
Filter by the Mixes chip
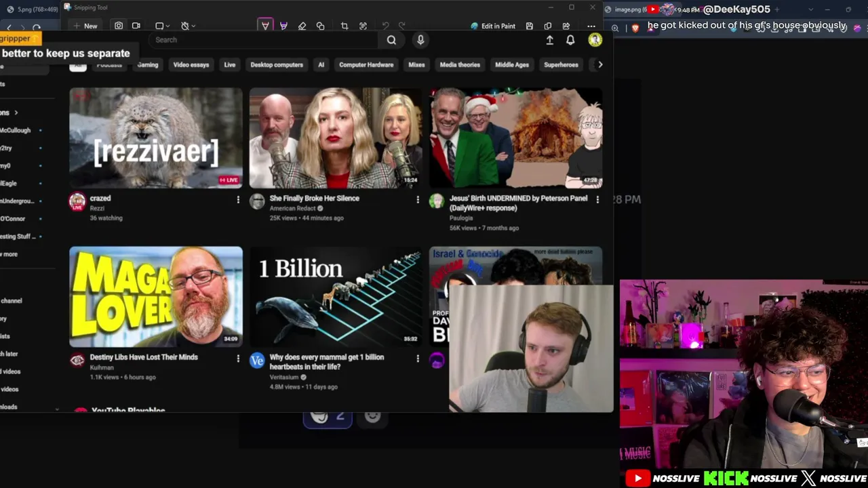point(416,65)
